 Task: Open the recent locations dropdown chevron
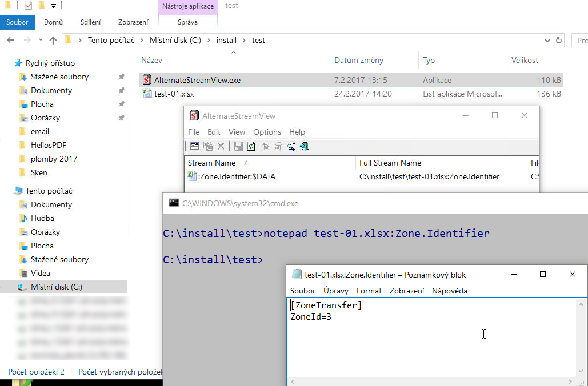(x=41, y=40)
